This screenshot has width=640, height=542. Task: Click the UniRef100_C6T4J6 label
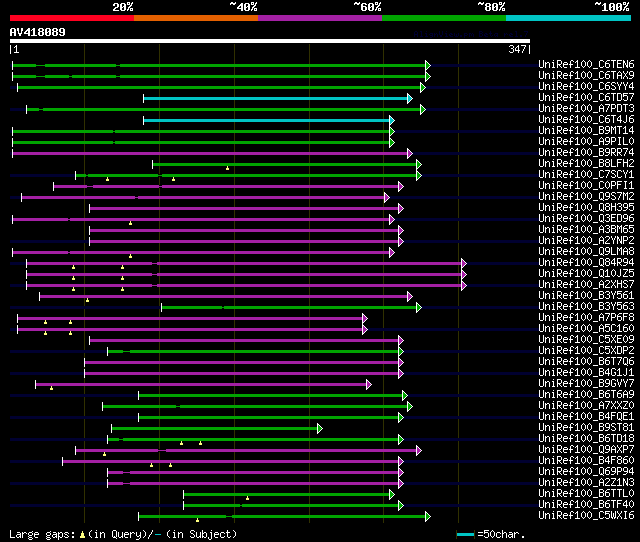(x=586, y=120)
